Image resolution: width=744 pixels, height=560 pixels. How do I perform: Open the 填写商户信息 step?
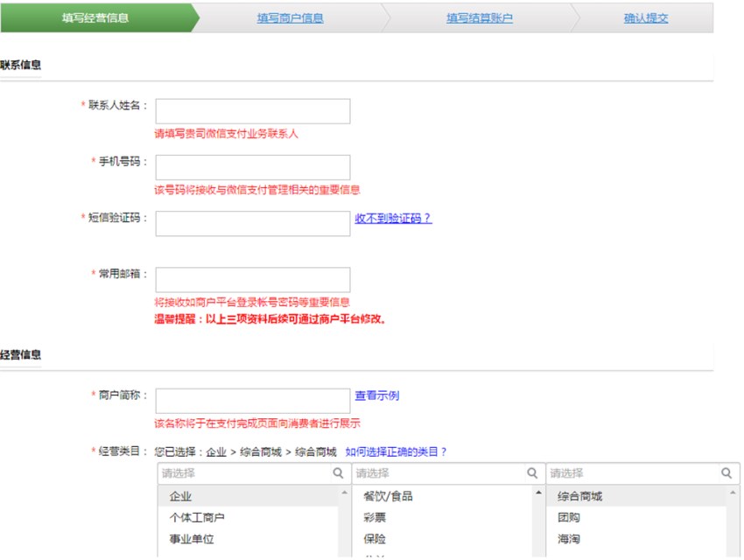(x=290, y=18)
